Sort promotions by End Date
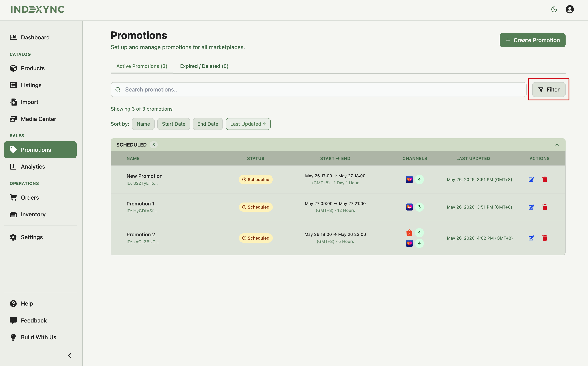The width and height of the screenshot is (588, 366). coord(207,124)
